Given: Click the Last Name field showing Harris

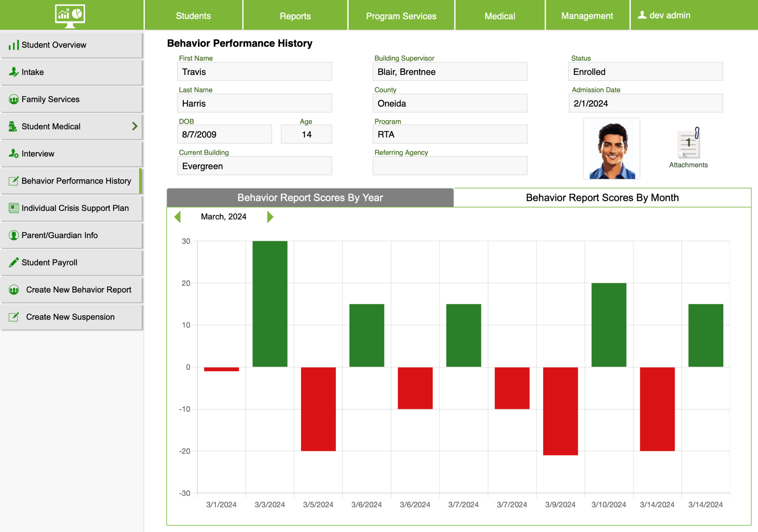Looking at the screenshot, I should 254,103.
